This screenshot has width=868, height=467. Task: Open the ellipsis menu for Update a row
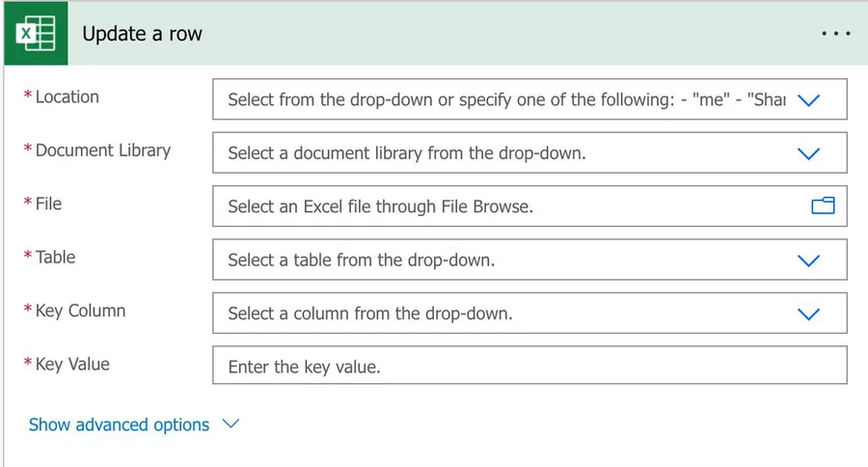(x=834, y=34)
